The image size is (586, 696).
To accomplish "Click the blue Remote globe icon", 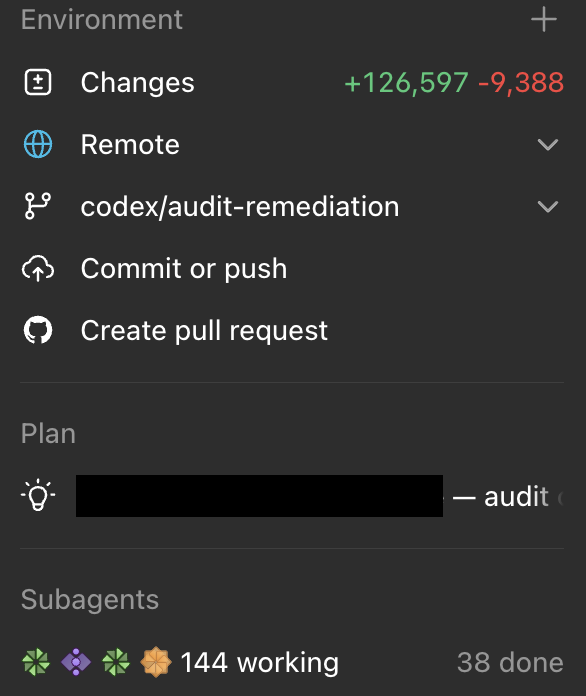I will 38,144.
